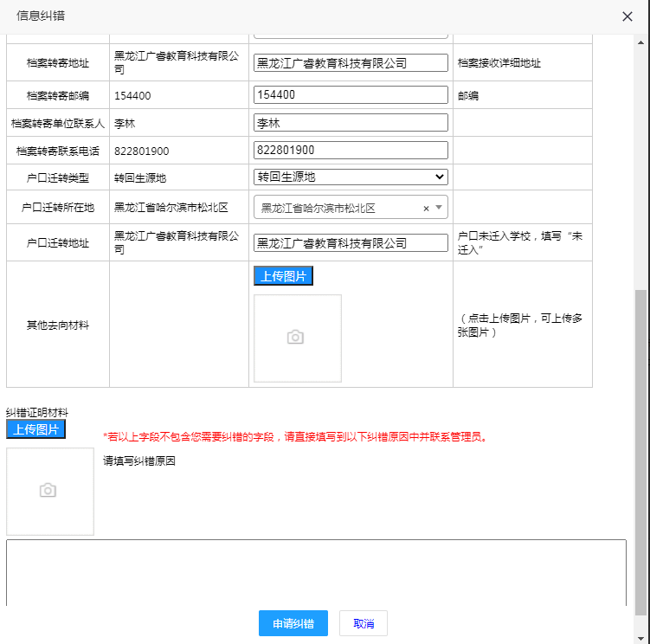The image size is (650, 644).
Task: Open the 户口迁转类型 dropdown
Action: [x=351, y=177]
